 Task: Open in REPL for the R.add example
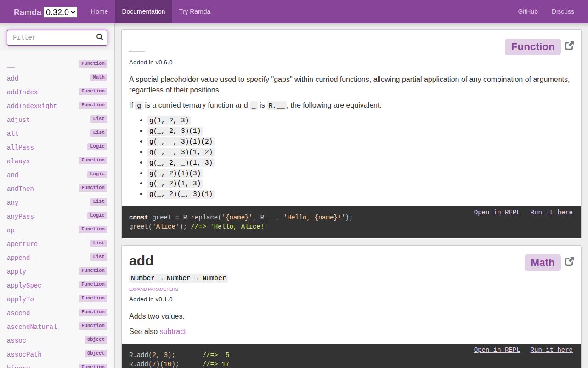coord(497,350)
